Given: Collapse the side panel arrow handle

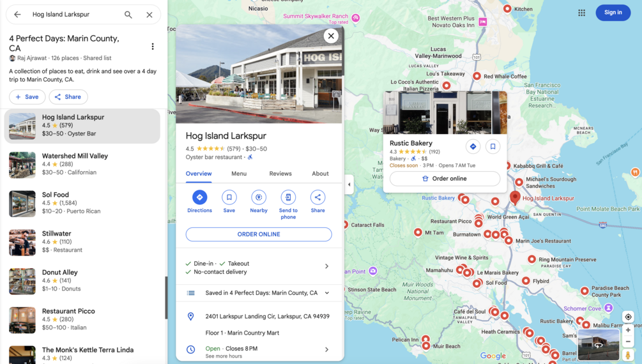Looking at the screenshot, I should pyautogui.click(x=349, y=185).
